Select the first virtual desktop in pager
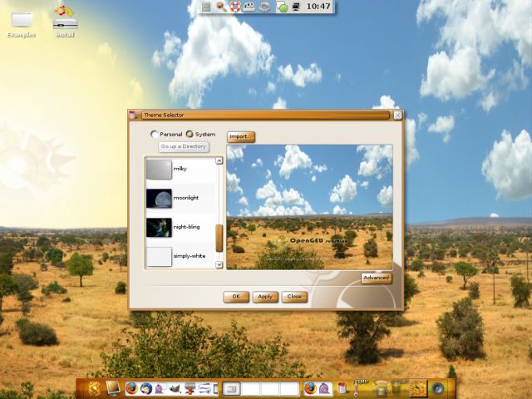 pos(231,389)
